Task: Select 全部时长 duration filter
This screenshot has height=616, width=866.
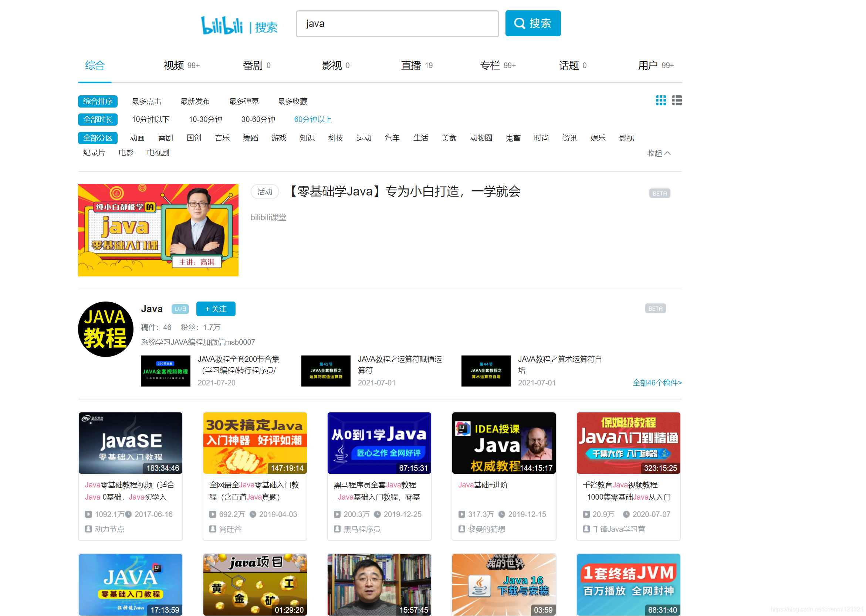Action: pyautogui.click(x=98, y=119)
